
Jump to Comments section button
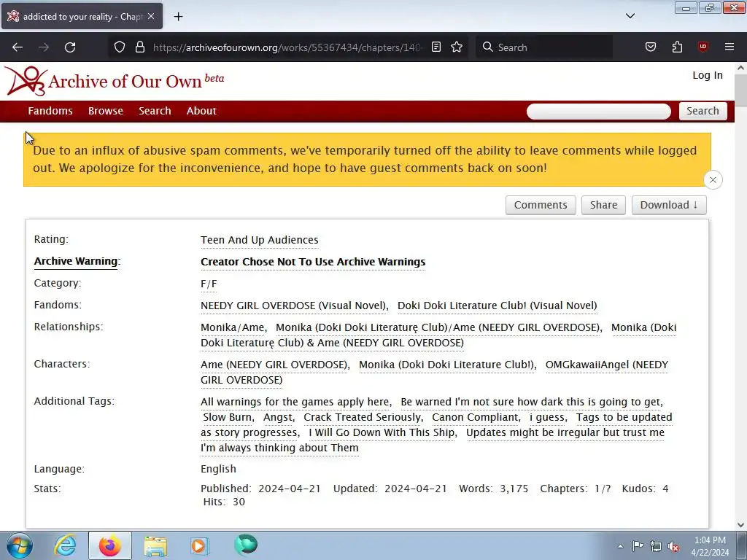point(541,205)
